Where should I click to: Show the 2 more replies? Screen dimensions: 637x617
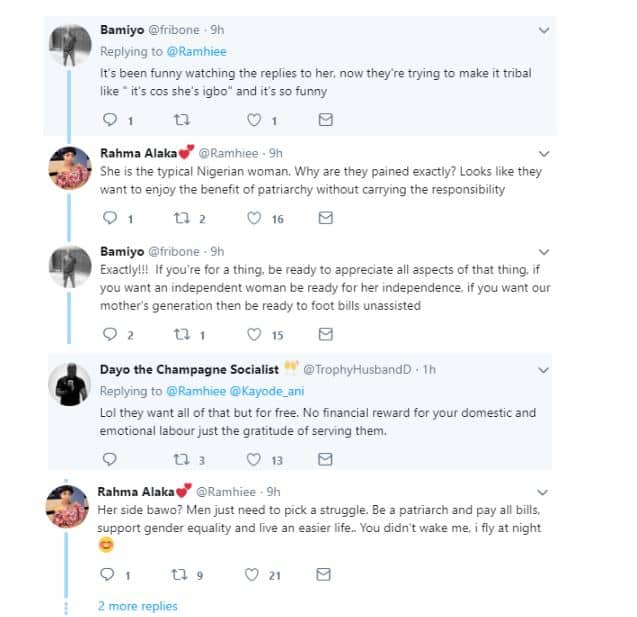point(137,606)
